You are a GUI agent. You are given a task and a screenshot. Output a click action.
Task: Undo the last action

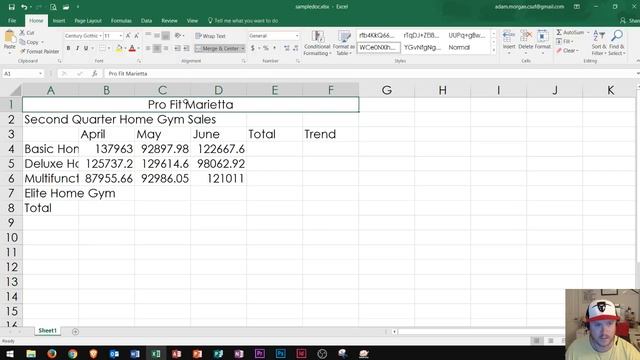click(24, 7)
